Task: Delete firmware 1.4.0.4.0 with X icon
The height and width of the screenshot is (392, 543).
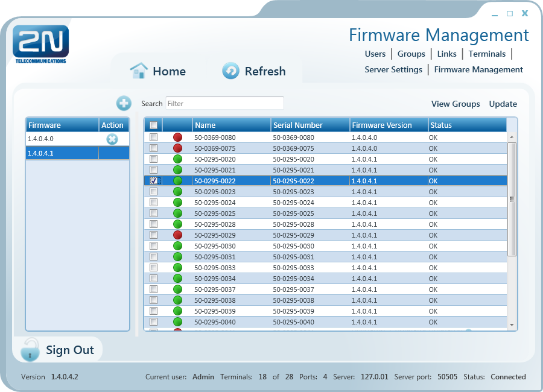Action: 112,139
